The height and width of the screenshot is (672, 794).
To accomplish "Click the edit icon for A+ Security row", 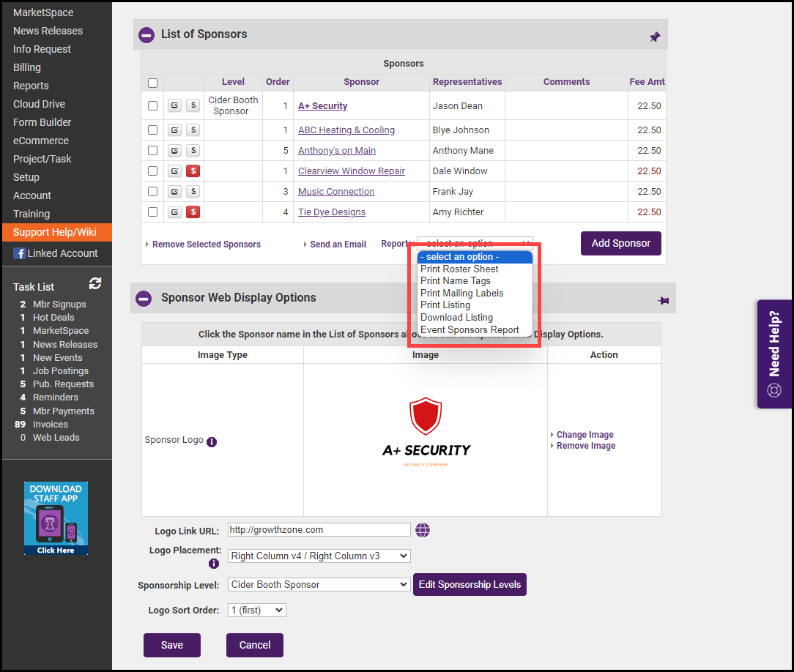I will (x=174, y=106).
